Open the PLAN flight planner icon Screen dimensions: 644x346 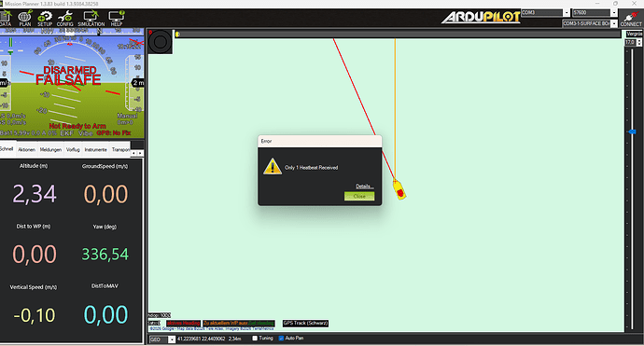[25, 19]
